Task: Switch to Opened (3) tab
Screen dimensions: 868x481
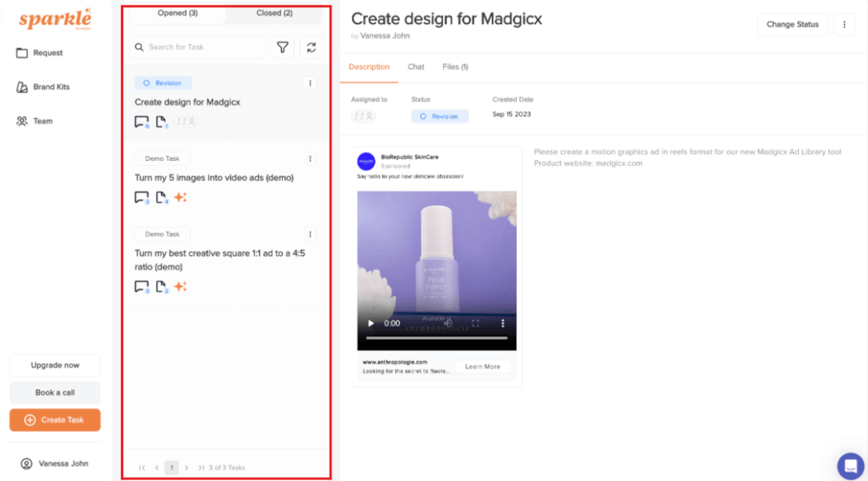Action: pos(178,14)
